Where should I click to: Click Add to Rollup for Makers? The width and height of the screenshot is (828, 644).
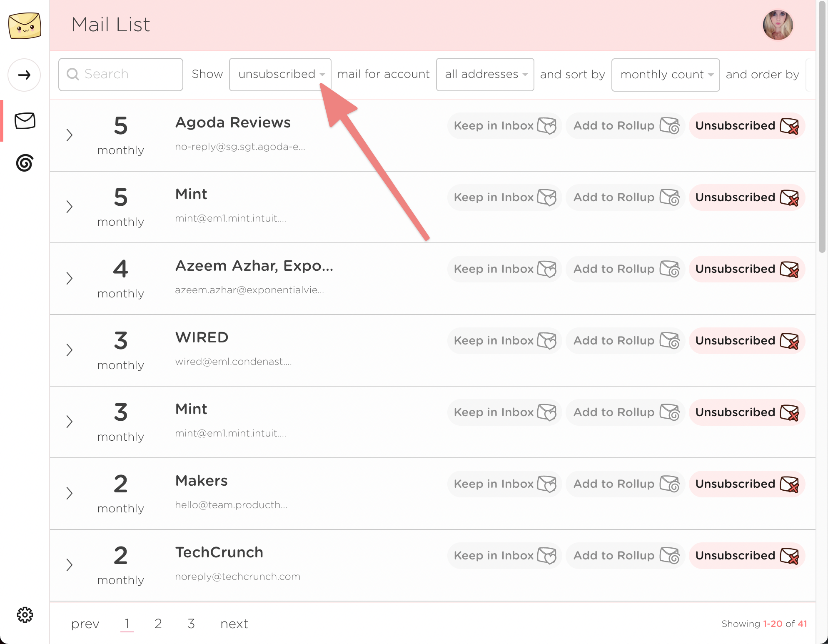pyautogui.click(x=625, y=484)
